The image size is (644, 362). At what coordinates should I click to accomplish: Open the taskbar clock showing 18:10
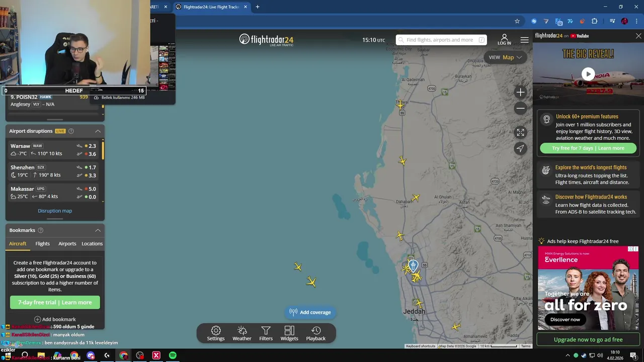(x=615, y=355)
